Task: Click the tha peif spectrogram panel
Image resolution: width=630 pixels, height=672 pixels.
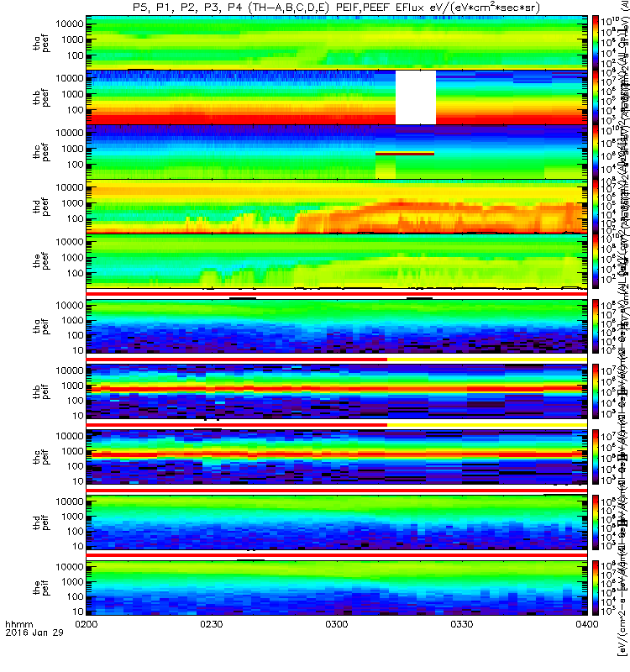Action: (x=337, y=326)
